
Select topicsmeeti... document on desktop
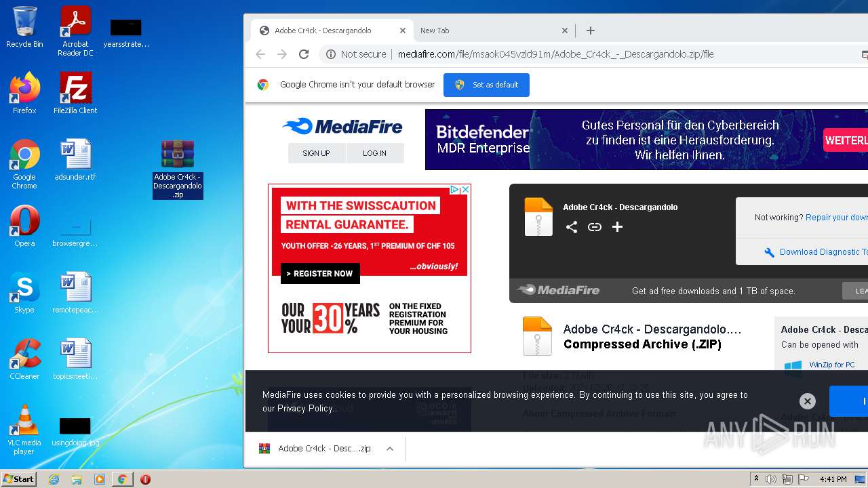coord(75,359)
